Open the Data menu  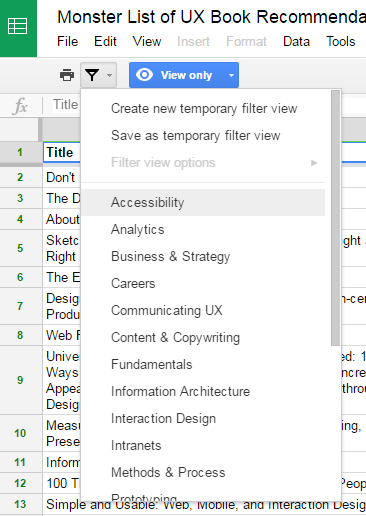point(296,42)
